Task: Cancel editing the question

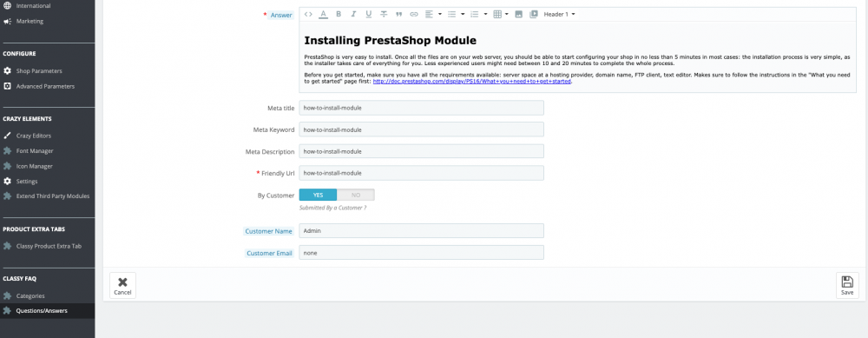Action: pos(123,285)
